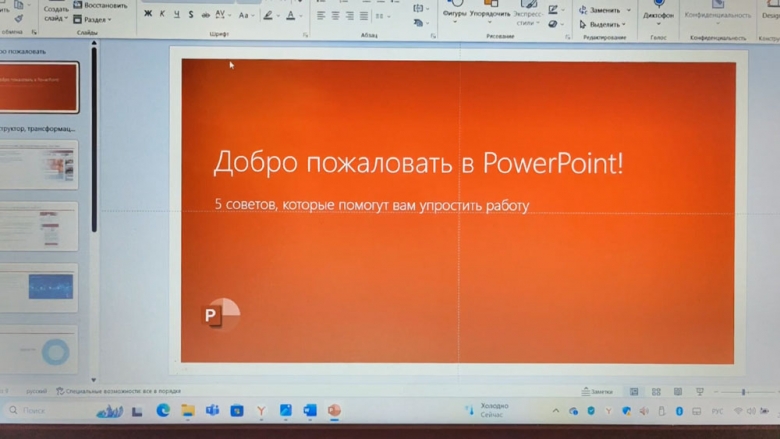
Task: Select first slide thumbnail
Action: click(x=39, y=87)
